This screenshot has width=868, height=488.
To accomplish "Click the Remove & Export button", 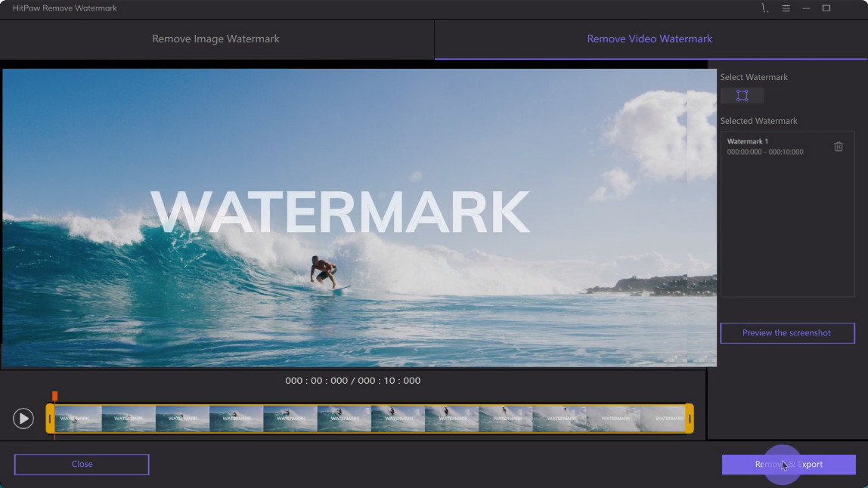I will point(789,465).
